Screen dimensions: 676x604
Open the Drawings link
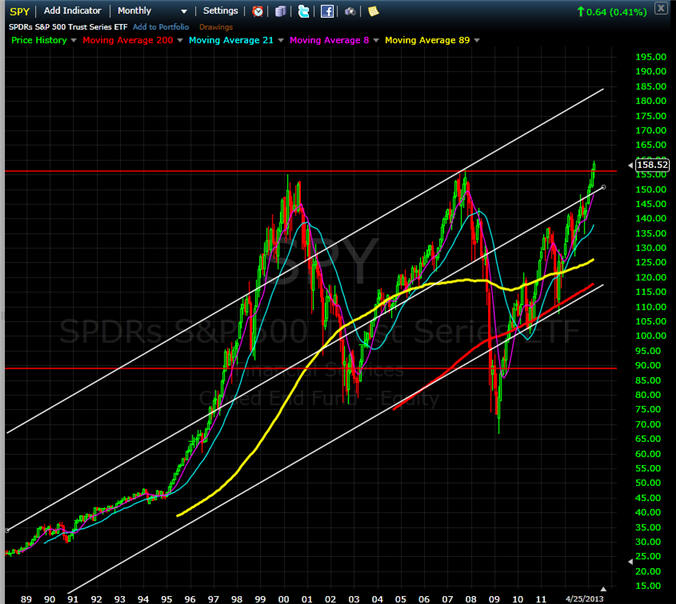[x=216, y=27]
